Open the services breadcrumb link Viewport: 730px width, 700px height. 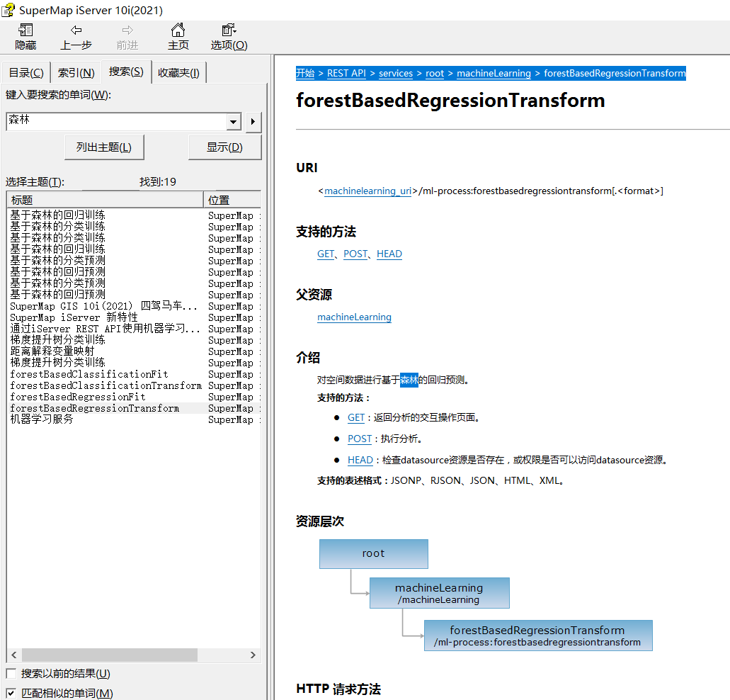[396, 73]
